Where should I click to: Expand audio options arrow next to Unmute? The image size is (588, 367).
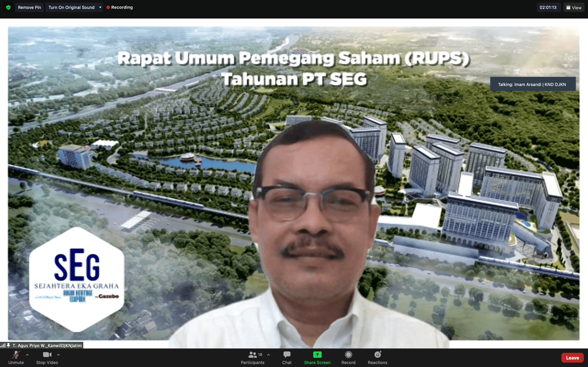(27, 355)
